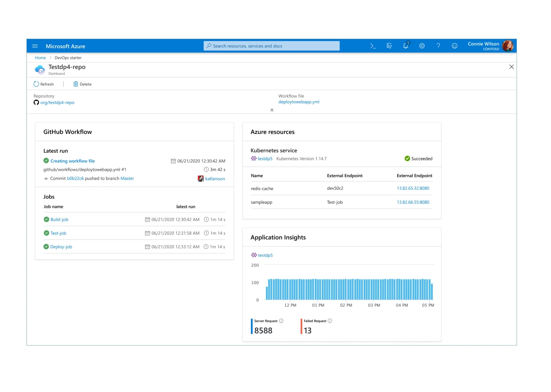Click the dev50c2 endpoint cell
Viewport: 551px width, 392px height.
(335, 188)
